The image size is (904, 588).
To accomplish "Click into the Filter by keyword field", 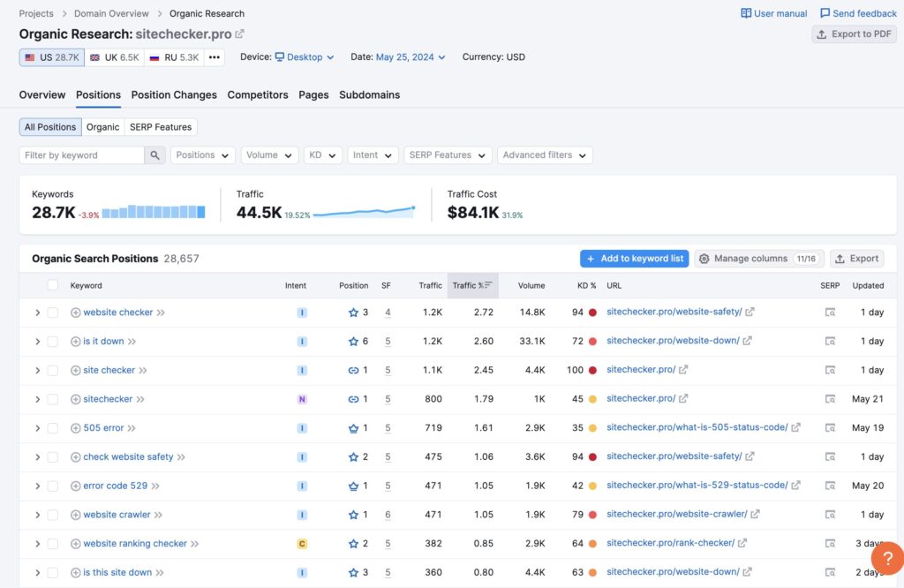I will [81, 155].
